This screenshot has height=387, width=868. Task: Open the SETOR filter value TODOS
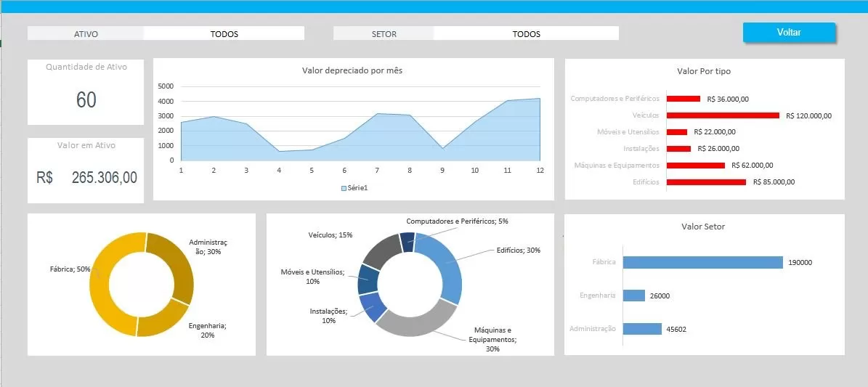pyautogui.click(x=526, y=34)
